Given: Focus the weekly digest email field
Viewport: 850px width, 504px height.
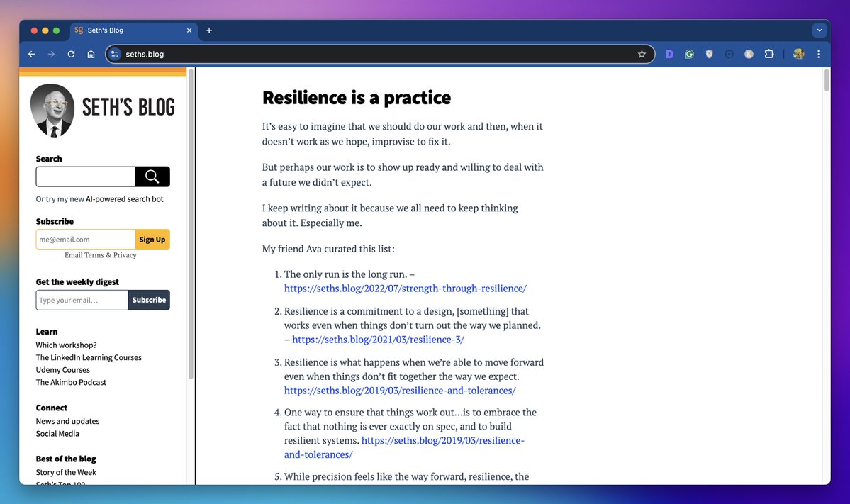Looking at the screenshot, I should [82, 301].
